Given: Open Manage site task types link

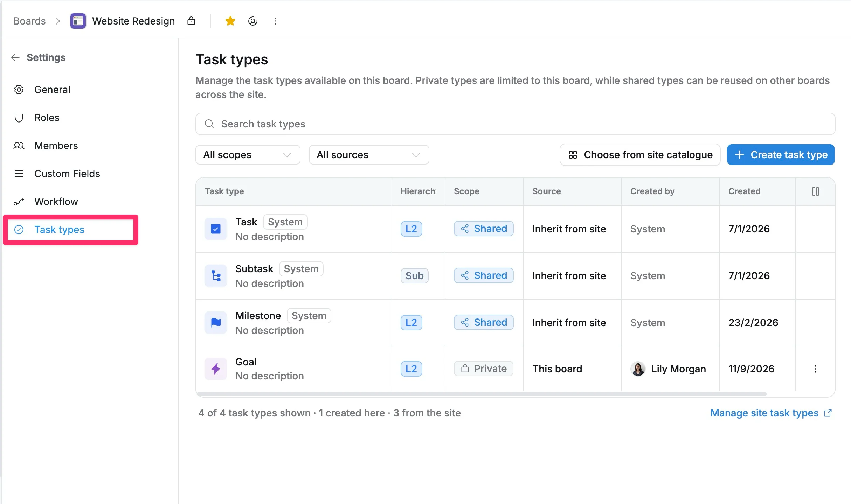Looking at the screenshot, I should pyautogui.click(x=771, y=413).
